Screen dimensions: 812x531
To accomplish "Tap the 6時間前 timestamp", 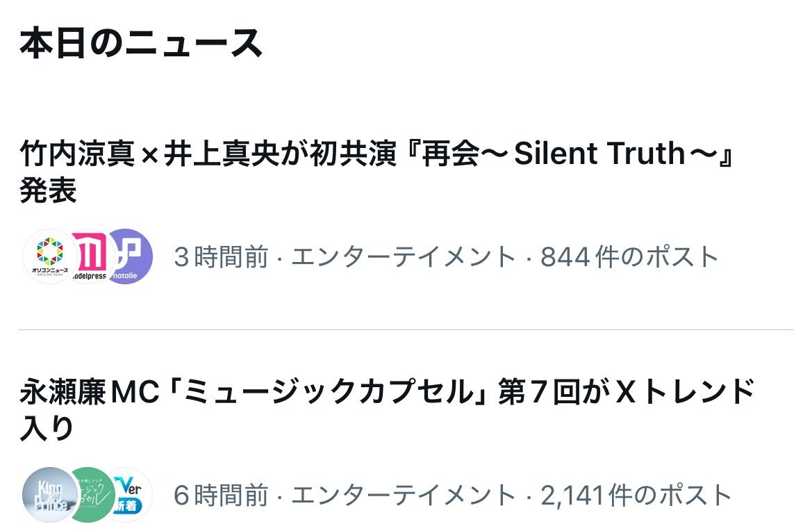I will tap(221, 495).
